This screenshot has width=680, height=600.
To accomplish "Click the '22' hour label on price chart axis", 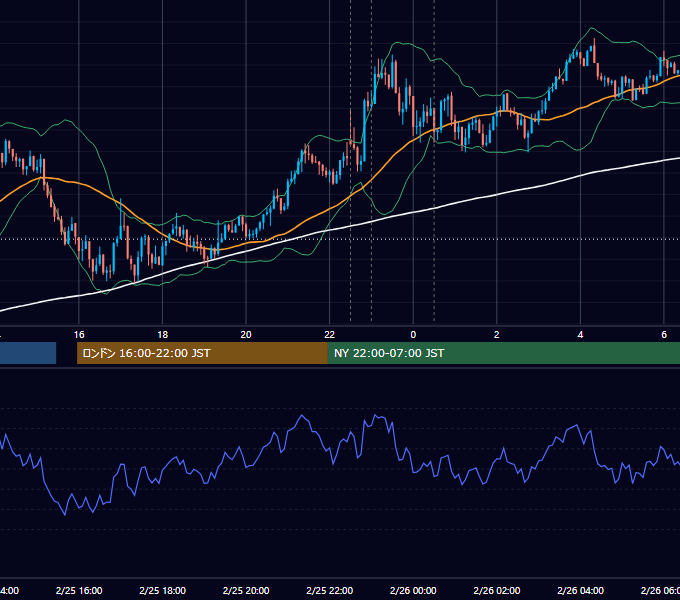I will click(x=330, y=334).
